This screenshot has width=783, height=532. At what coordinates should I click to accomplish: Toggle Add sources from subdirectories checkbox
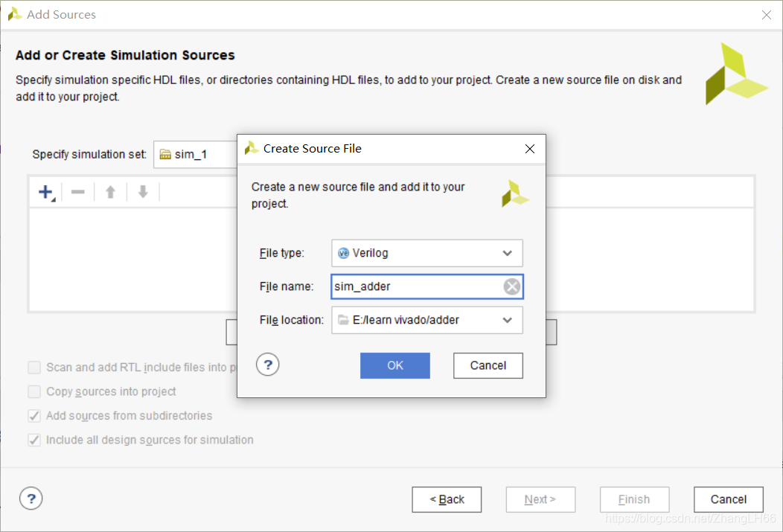[34, 416]
